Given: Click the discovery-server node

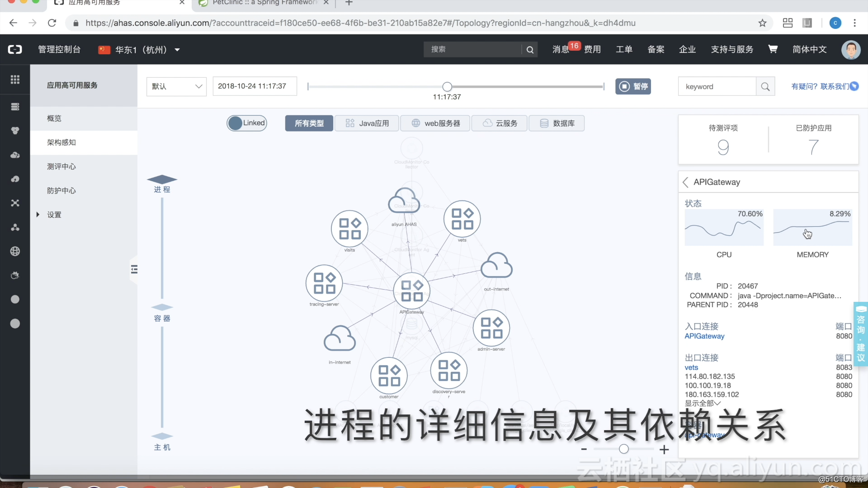Looking at the screenshot, I should coord(449,370).
